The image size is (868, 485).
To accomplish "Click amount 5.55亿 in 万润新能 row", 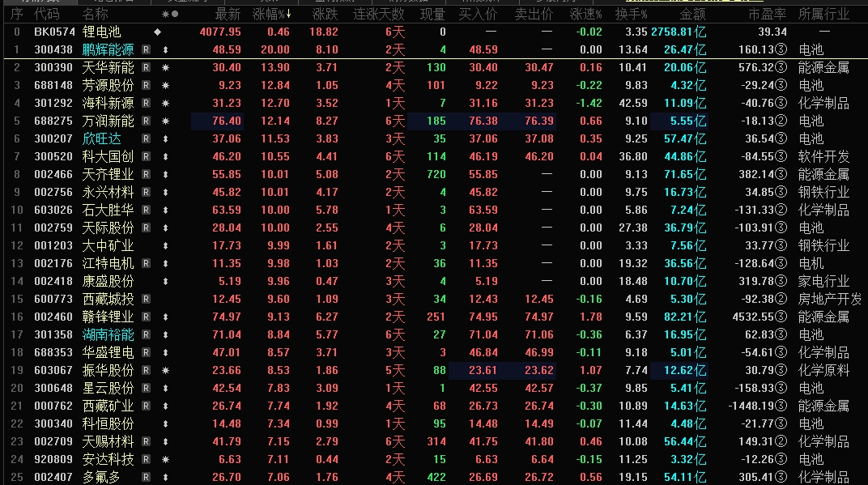I will click(x=688, y=121).
